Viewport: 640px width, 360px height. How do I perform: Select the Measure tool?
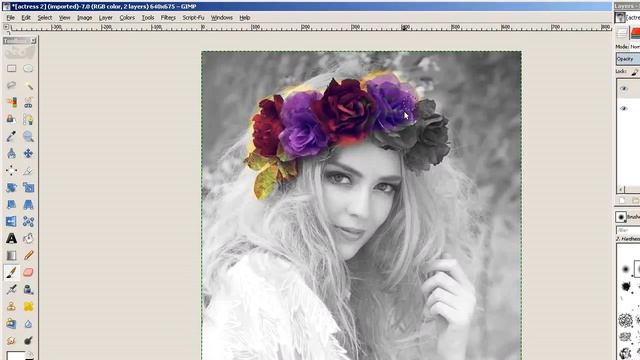[x=11, y=153]
